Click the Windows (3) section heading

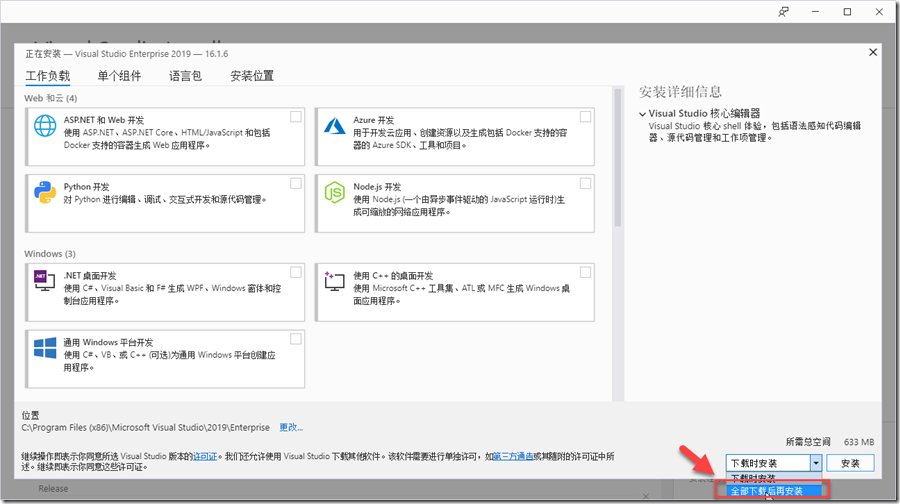point(50,254)
